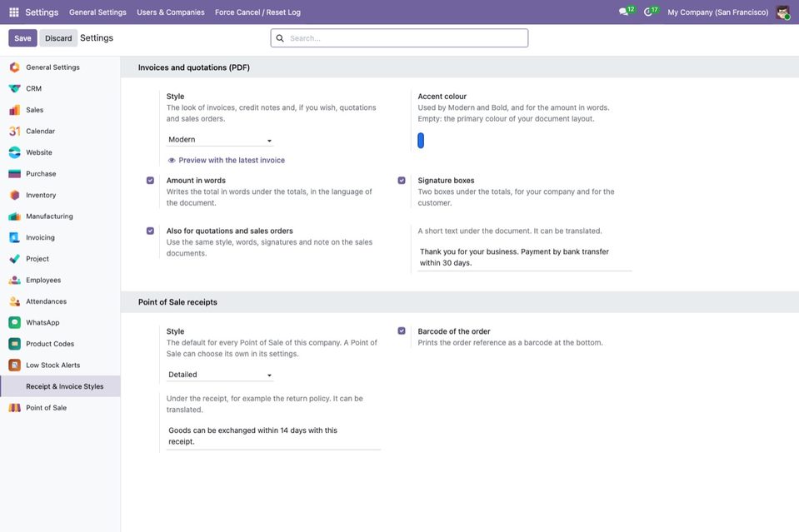Click the Discard button

tap(58, 38)
